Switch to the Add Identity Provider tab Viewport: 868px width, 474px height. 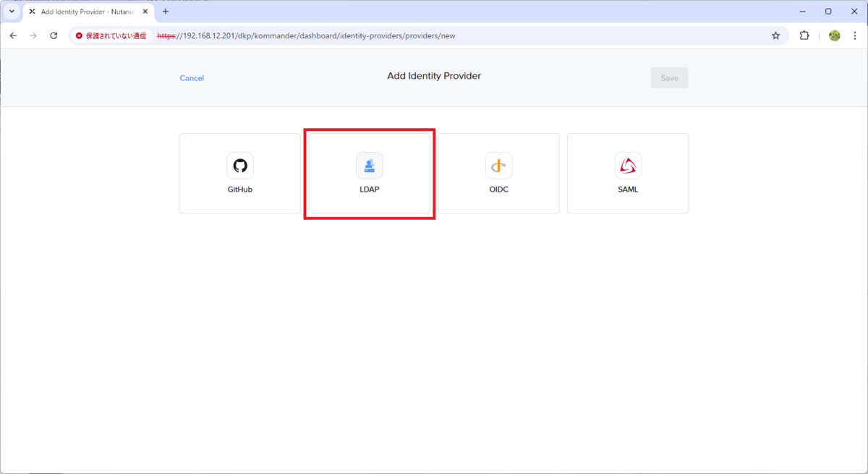pos(88,12)
